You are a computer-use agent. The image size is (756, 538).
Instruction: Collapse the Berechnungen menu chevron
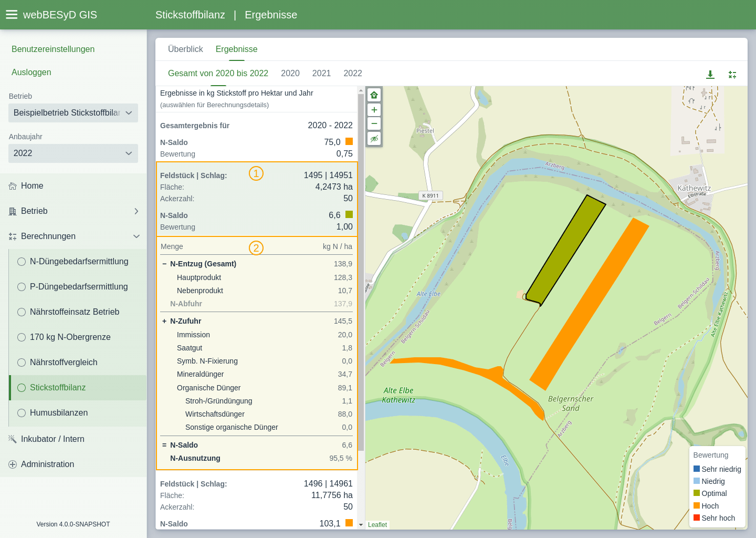[x=136, y=236]
